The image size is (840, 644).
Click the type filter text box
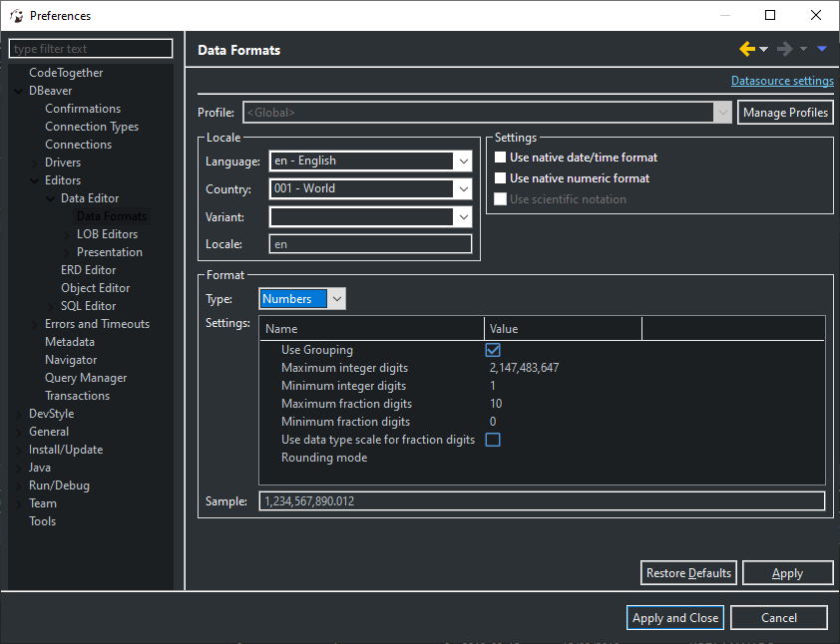[91, 49]
